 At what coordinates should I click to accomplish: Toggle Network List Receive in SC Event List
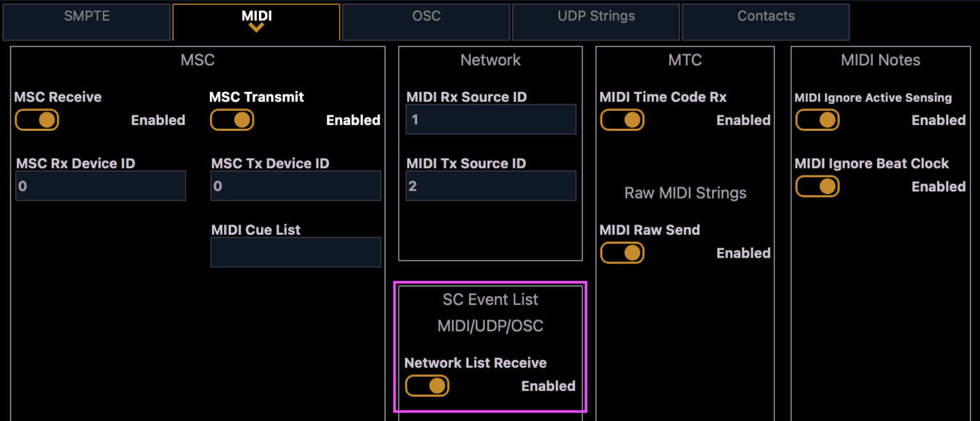[x=427, y=385]
